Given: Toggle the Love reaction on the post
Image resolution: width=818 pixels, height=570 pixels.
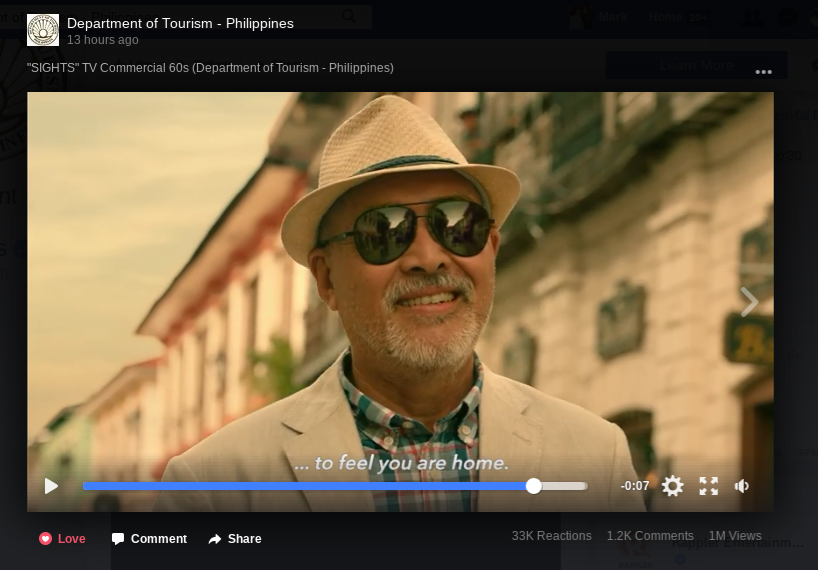Looking at the screenshot, I should pos(62,539).
